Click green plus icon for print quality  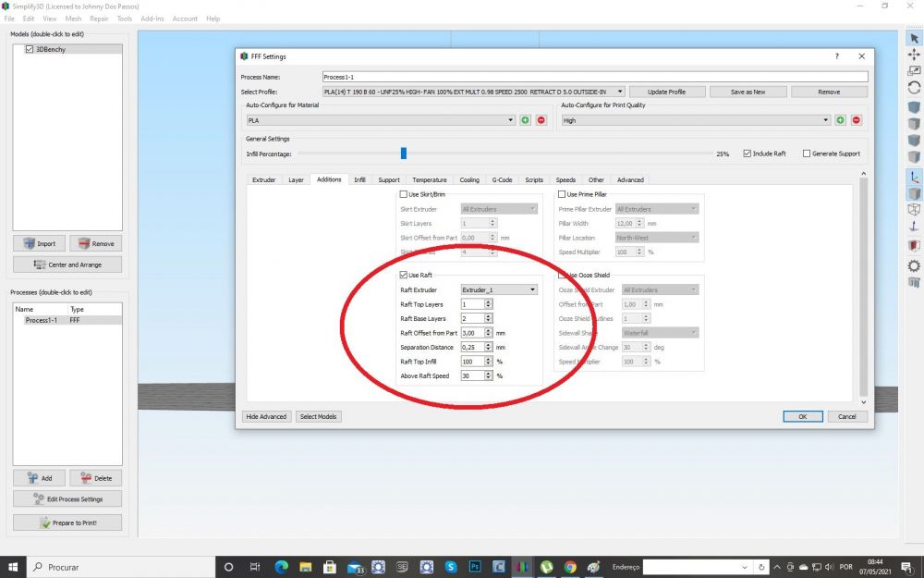click(840, 120)
